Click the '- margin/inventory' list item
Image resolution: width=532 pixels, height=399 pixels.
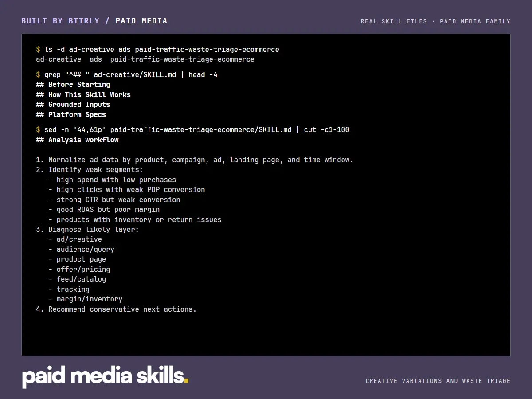[86, 299]
